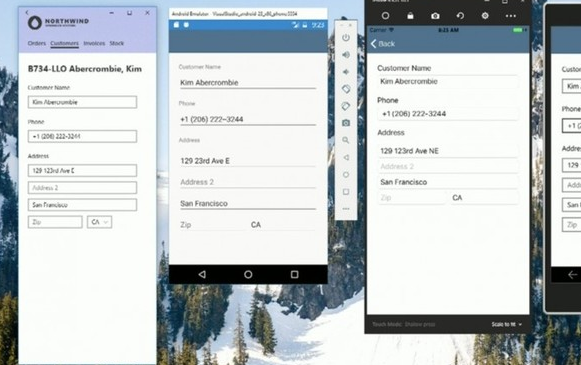The height and width of the screenshot is (365, 581).
Task: Rotate Android emulator left using upper rotate icon
Action: coord(346,89)
